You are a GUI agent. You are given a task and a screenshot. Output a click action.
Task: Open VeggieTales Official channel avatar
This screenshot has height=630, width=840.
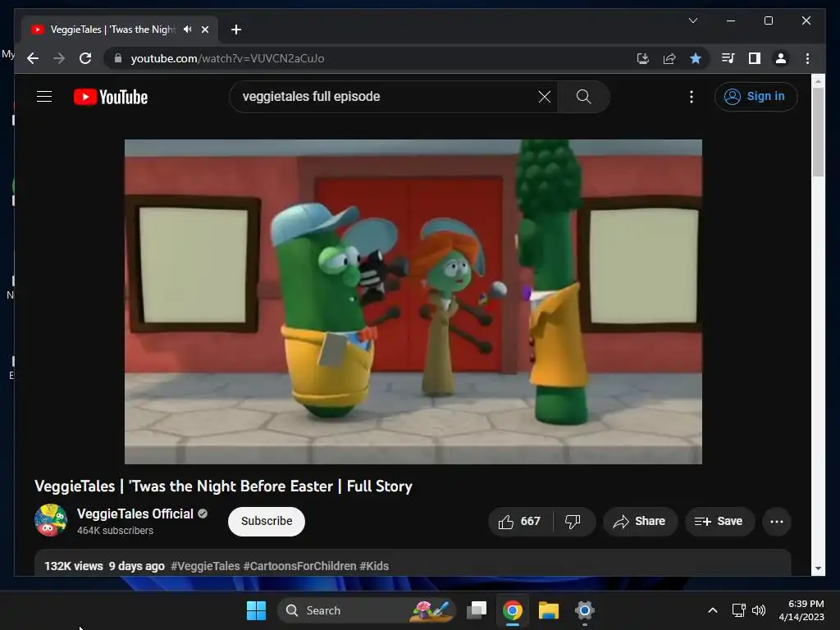tap(50, 520)
